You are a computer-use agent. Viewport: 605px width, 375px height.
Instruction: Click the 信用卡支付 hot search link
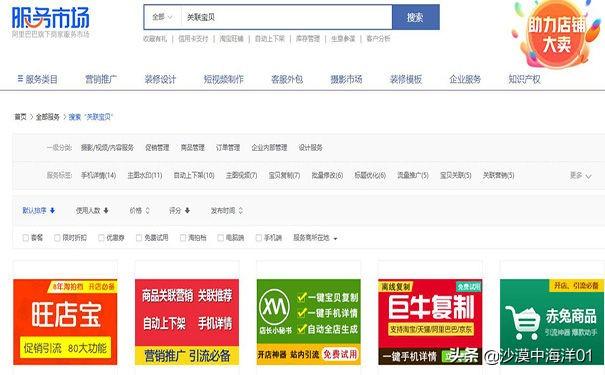[x=193, y=39]
